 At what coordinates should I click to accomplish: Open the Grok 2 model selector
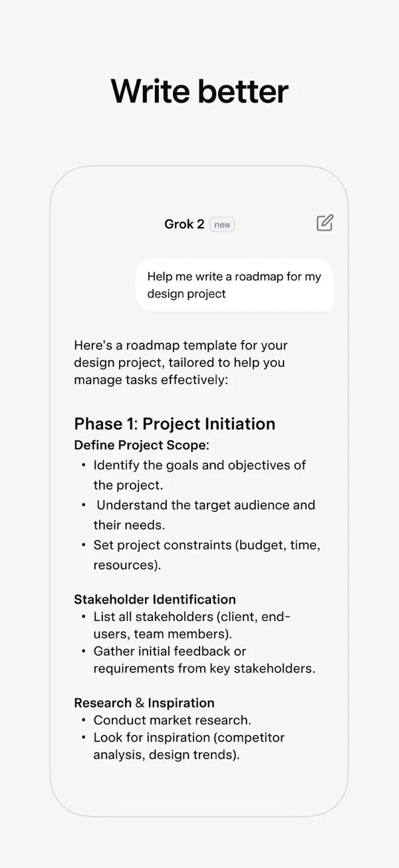pyautogui.click(x=184, y=224)
